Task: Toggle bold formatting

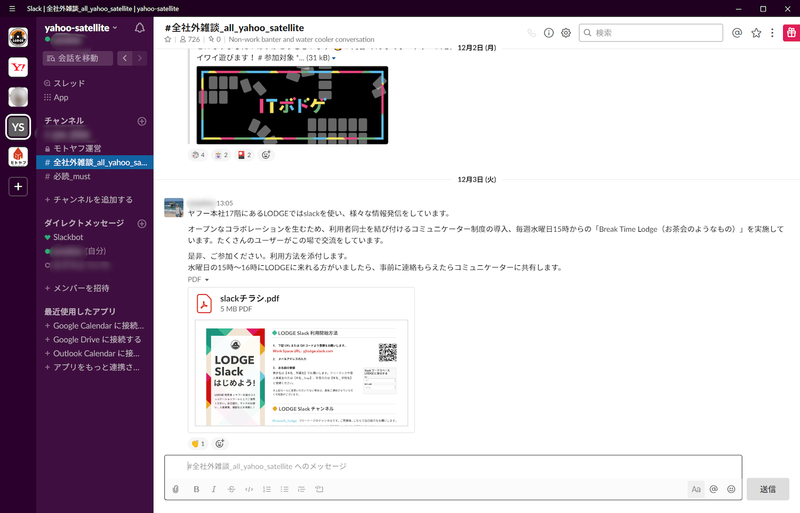Action: [196, 489]
